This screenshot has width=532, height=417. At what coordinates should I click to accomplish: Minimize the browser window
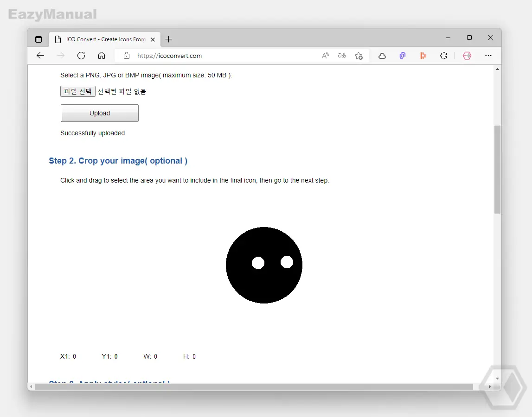(448, 38)
